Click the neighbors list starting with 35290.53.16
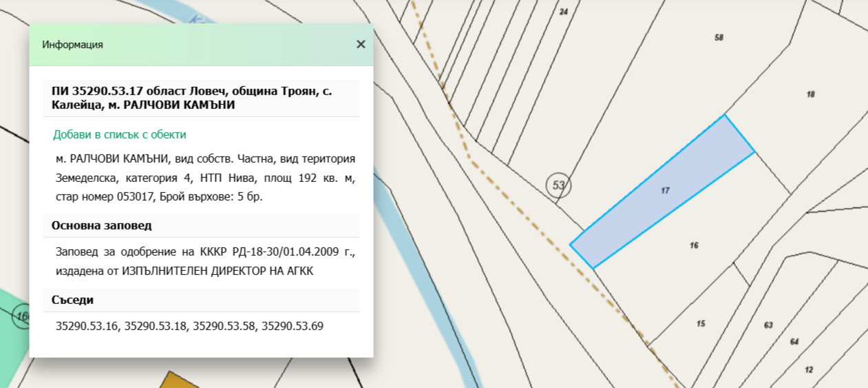 (x=189, y=325)
